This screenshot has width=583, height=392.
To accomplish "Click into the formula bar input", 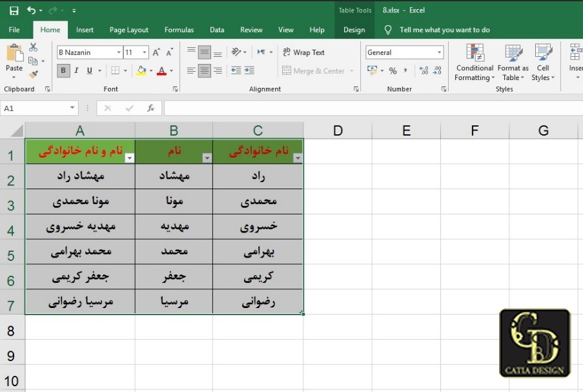I will pos(373,108).
